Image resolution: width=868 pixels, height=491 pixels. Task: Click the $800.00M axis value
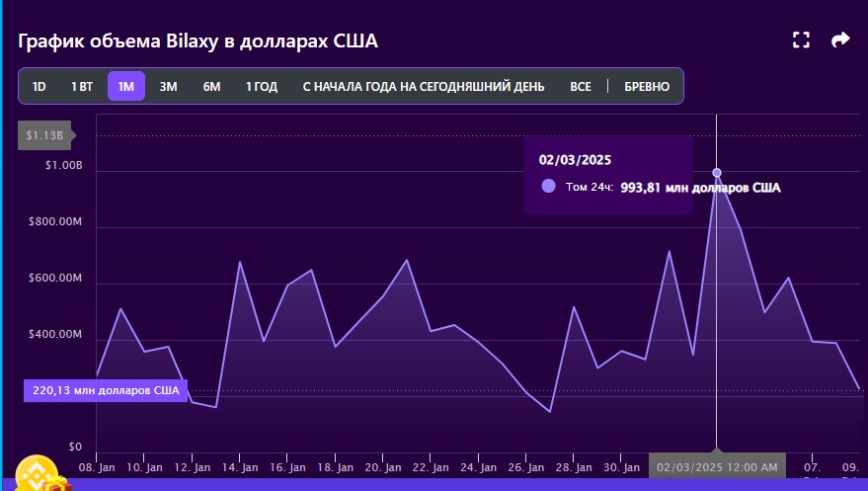tap(54, 222)
